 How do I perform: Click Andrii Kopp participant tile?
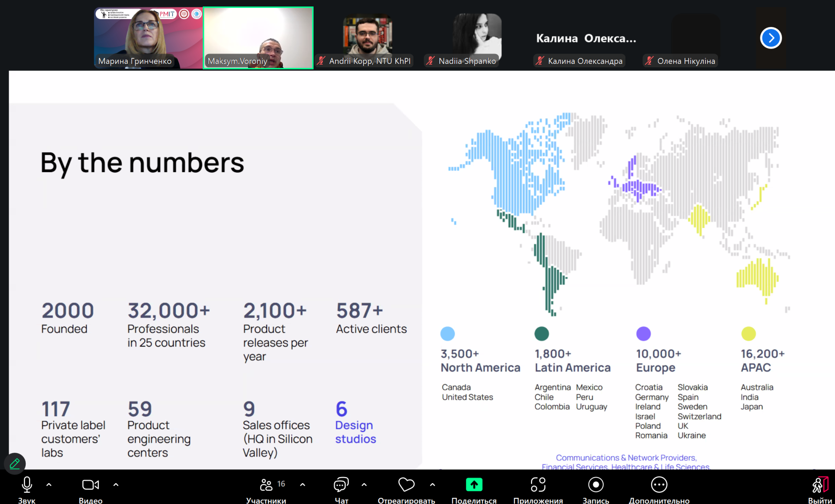367,38
